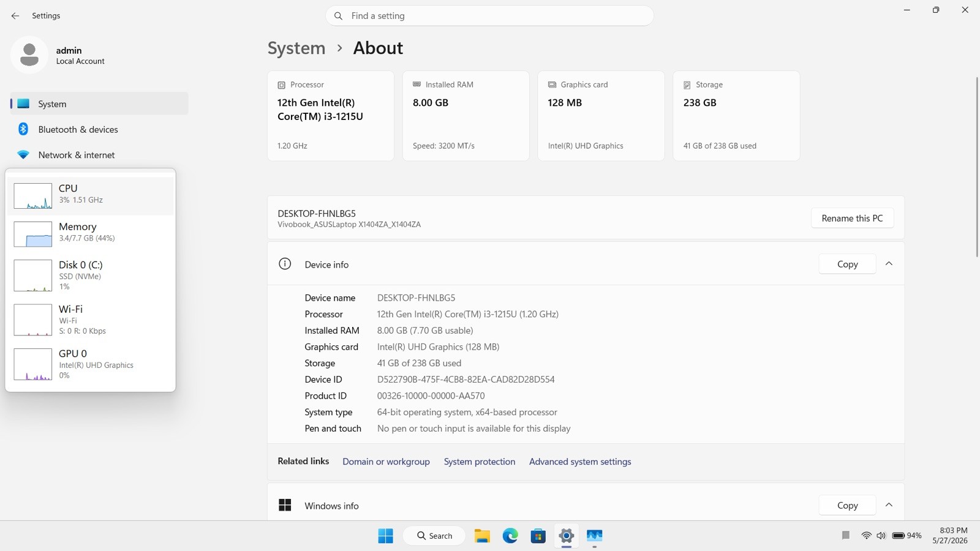Click the CPU usage graph thumbnail
The image size is (980, 551).
coord(33,196)
